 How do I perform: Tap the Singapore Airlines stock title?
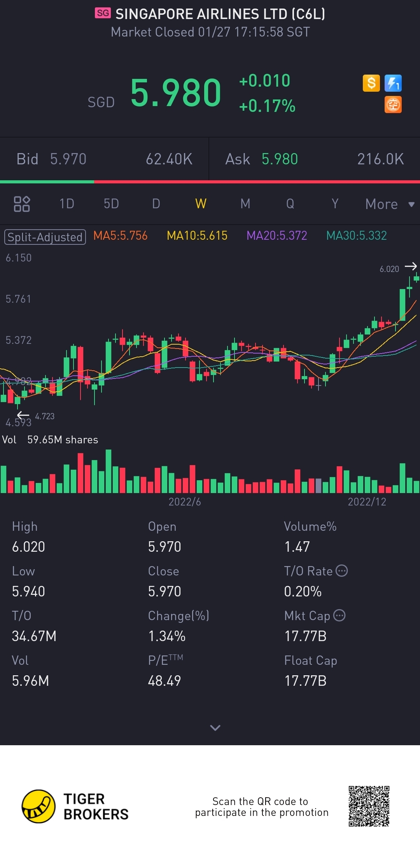(220, 14)
